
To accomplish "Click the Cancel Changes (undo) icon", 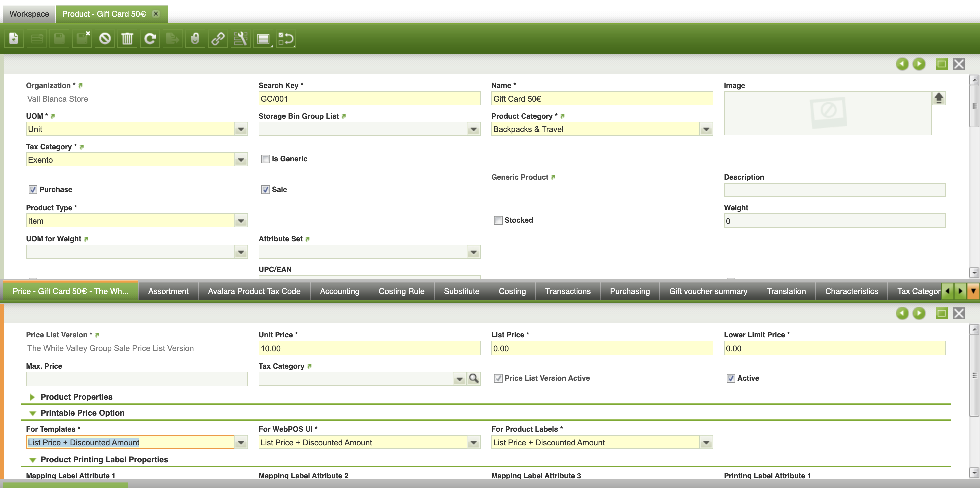I will pyautogui.click(x=105, y=38).
